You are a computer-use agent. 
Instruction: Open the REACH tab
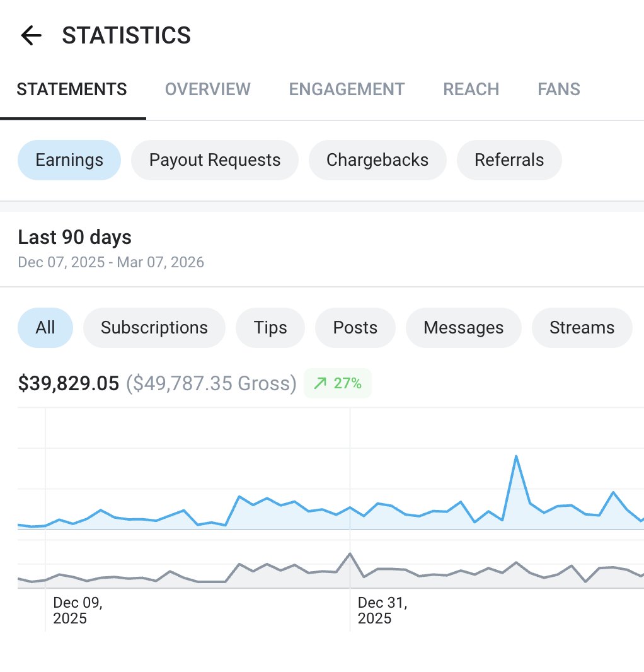[471, 89]
